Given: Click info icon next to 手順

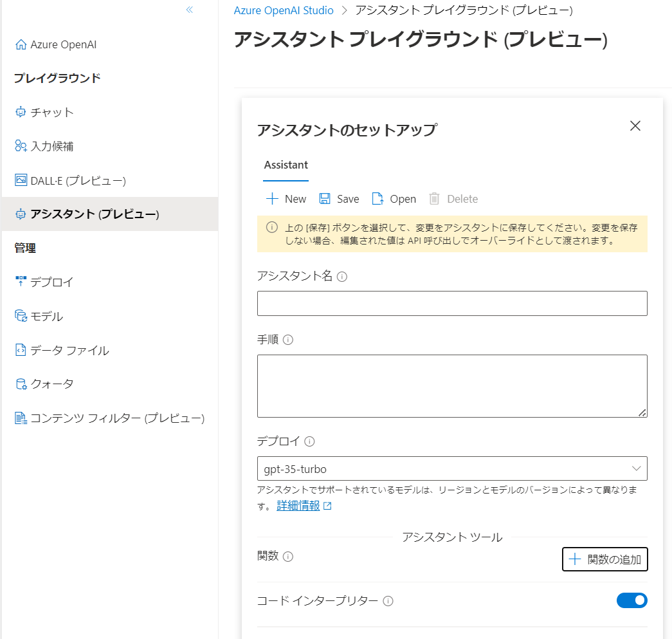Looking at the screenshot, I should [288, 340].
